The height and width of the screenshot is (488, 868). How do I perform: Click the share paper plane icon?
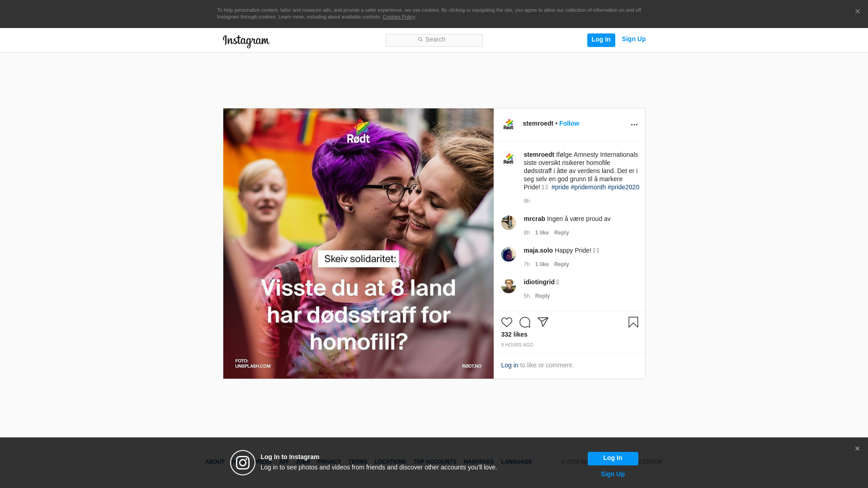[x=542, y=322]
